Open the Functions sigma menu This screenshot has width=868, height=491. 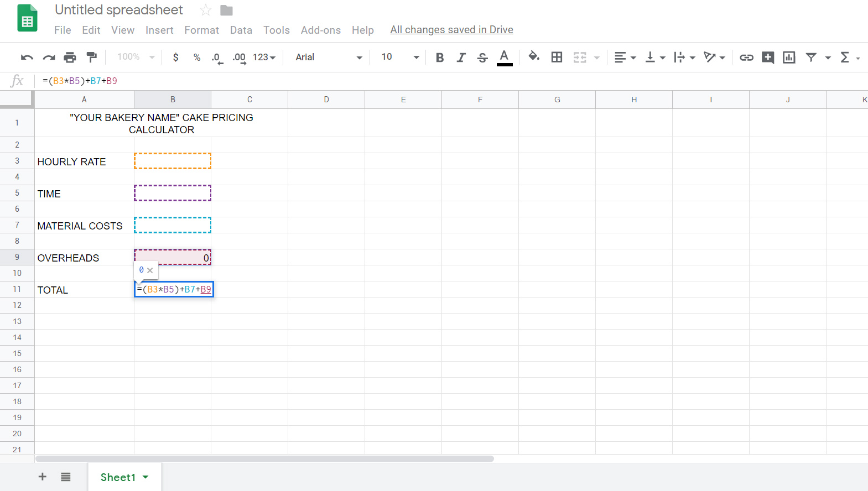coord(845,57)
